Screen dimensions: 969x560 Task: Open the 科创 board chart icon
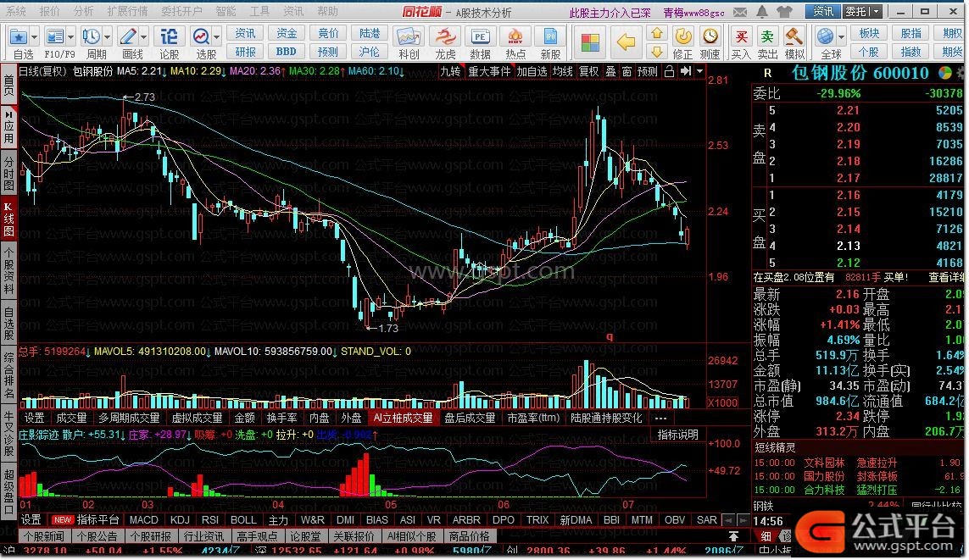408,37
